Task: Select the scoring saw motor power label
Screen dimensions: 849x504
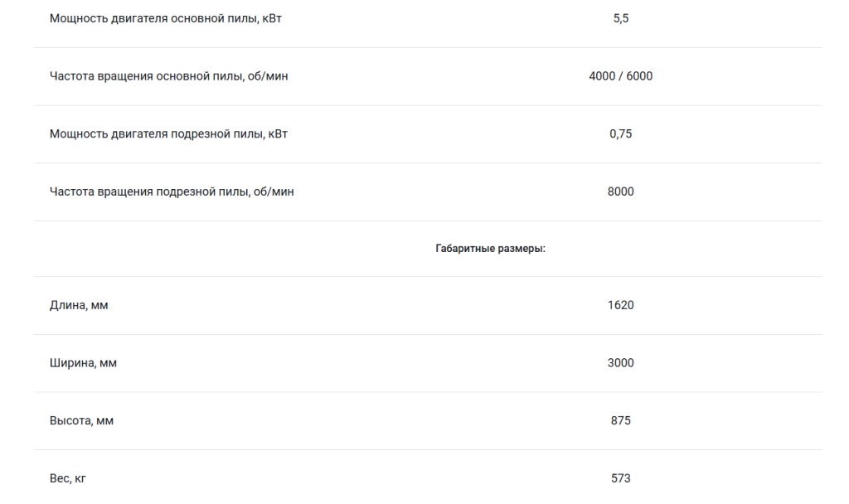Action: tap(168, 133)
